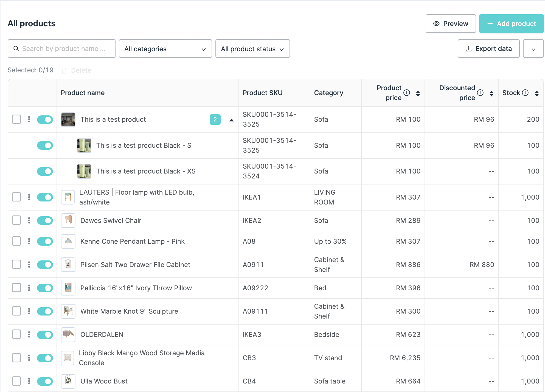
Task: Click the Stock column info icon
Action: tap(525, 93)
